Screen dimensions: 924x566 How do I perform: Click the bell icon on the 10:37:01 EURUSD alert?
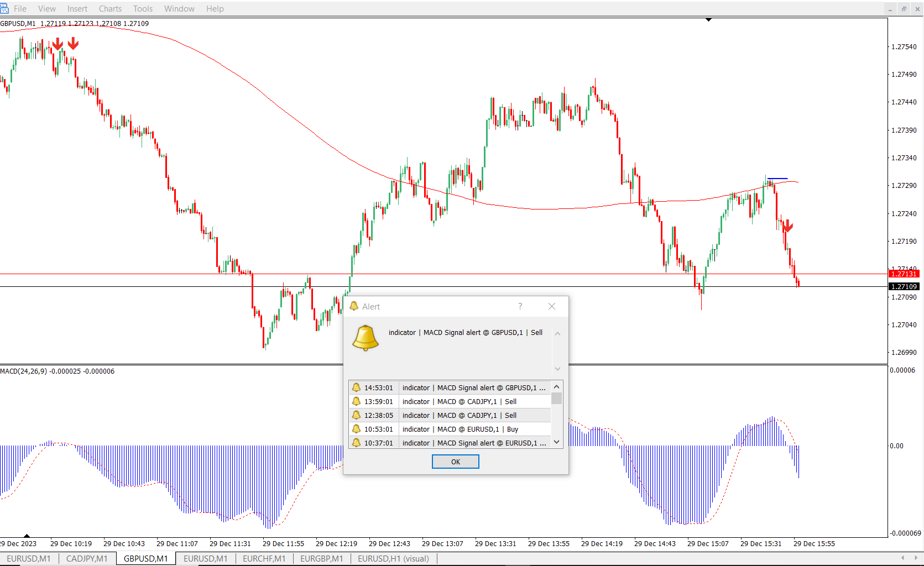(357, 443)
